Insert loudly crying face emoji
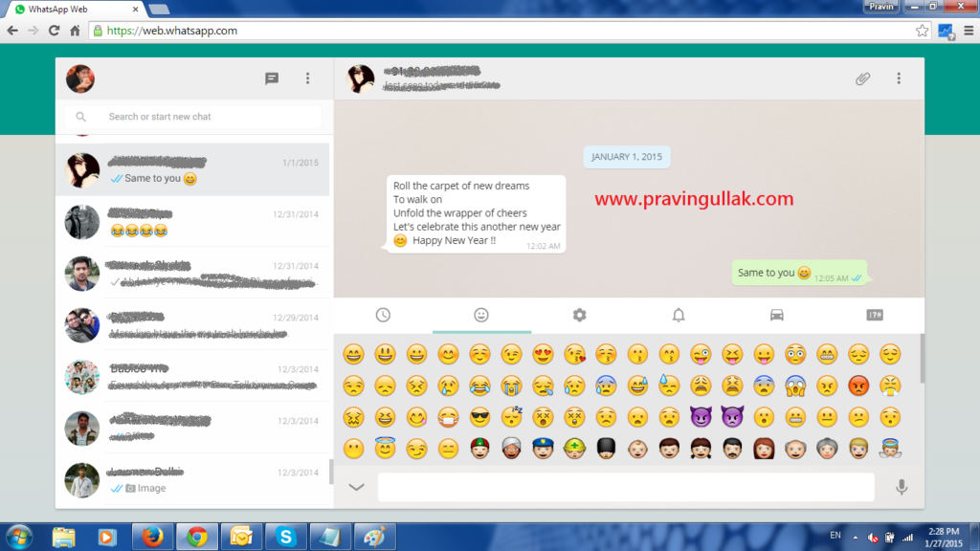980x551 pixels. pos(511,386)
